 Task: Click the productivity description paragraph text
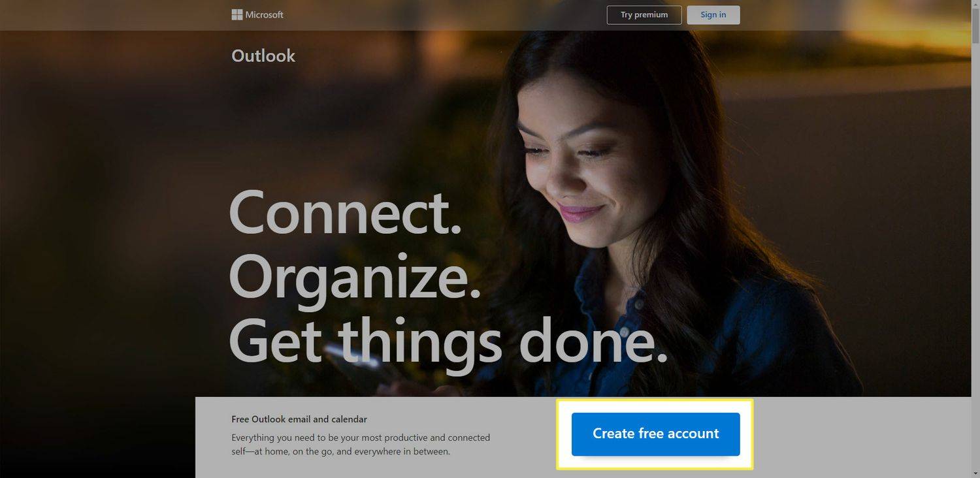pyautogui.click(x=361, y=444)
